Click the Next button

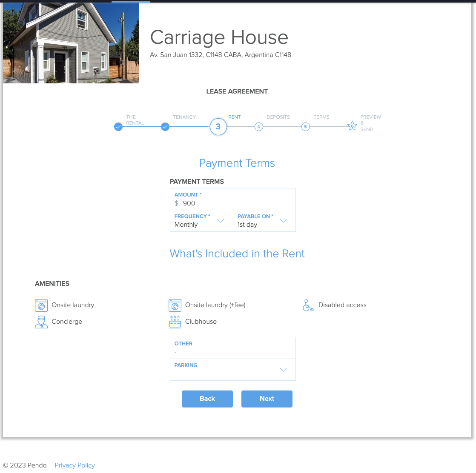coord(267,399)
